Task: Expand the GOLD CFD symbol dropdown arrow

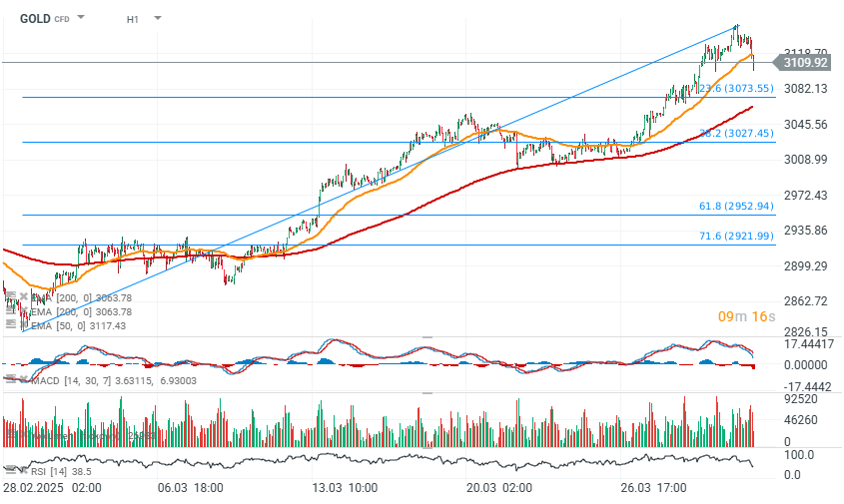Action: tap(81, 18)
